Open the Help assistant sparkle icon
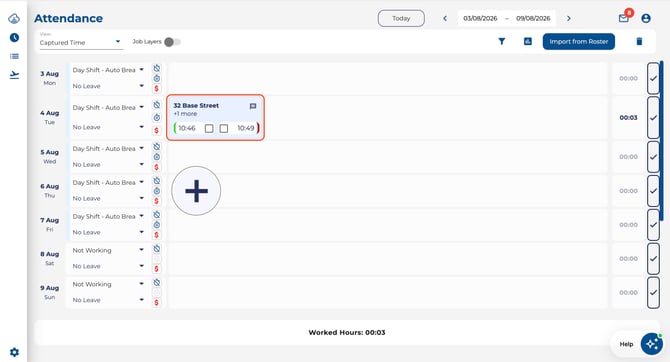This screenshot has height=362, width=670. 652,344
